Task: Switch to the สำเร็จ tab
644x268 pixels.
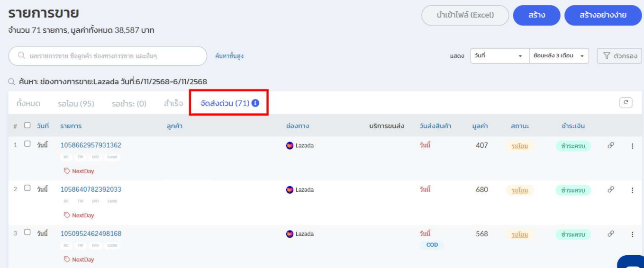Action: [173, 103]
